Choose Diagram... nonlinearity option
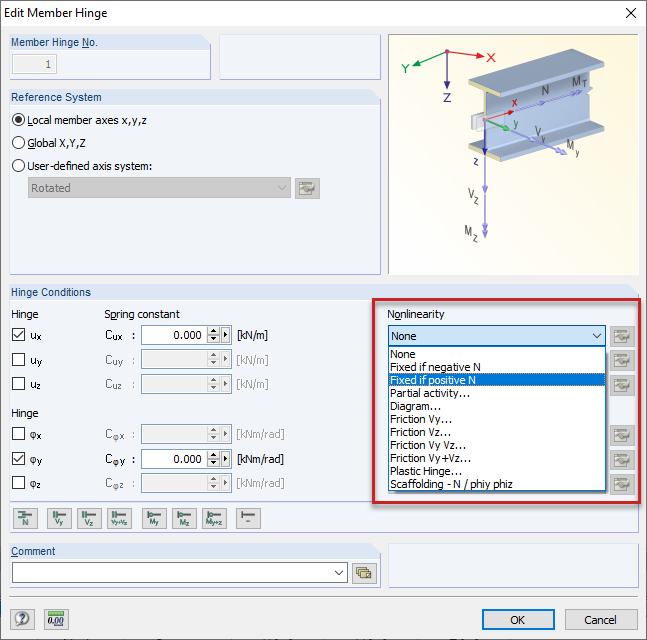The image size is (647, 640). coord(497,406)
